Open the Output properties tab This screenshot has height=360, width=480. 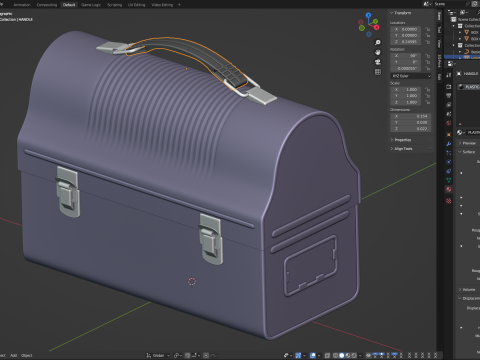[x=449, y=96]
